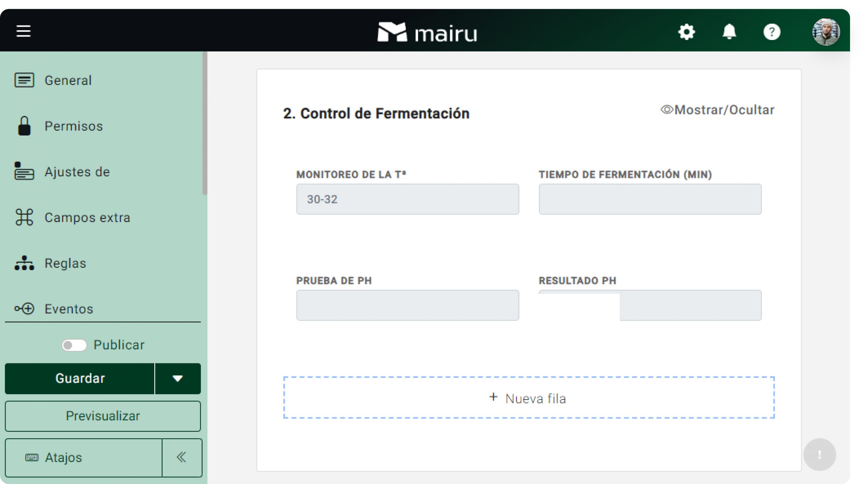Viewport: 868px width, 484px height.
Task: Click the Guardar button
Action: click(80, 379)
